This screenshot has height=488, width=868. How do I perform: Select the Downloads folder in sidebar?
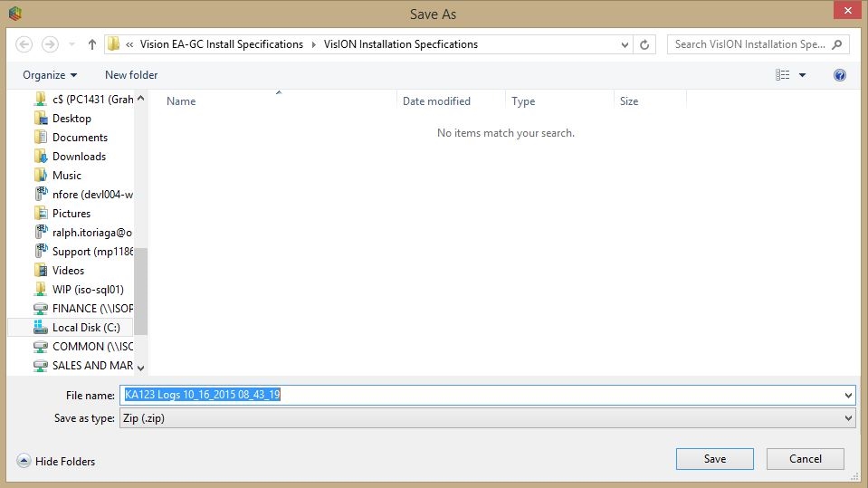[x=79, y=157]
